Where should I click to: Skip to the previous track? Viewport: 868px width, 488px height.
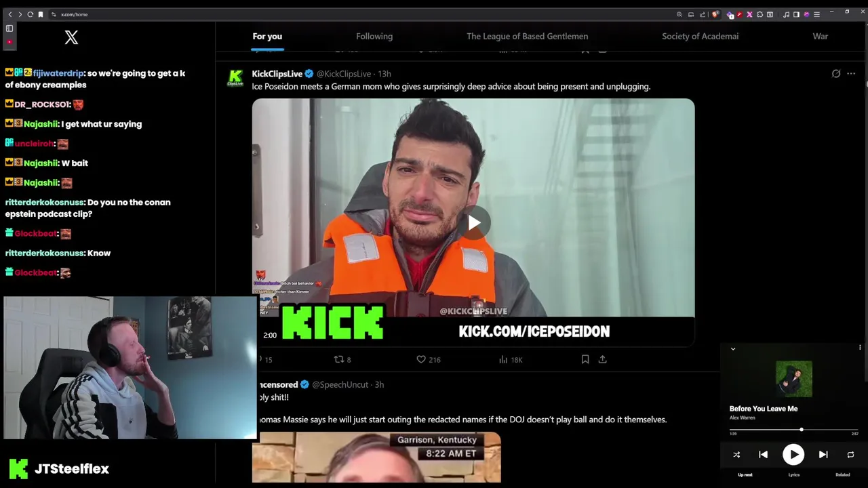click(x=763, y=455)
